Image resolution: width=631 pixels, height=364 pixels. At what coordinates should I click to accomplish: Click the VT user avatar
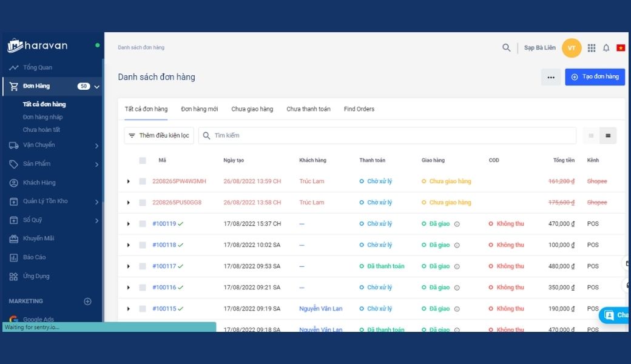572,48
